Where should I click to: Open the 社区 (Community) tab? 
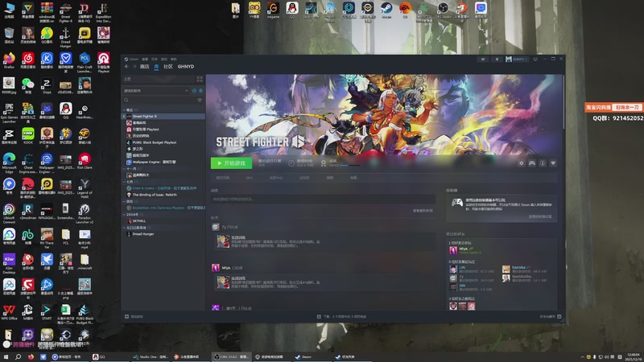click(x=168, y=67)
